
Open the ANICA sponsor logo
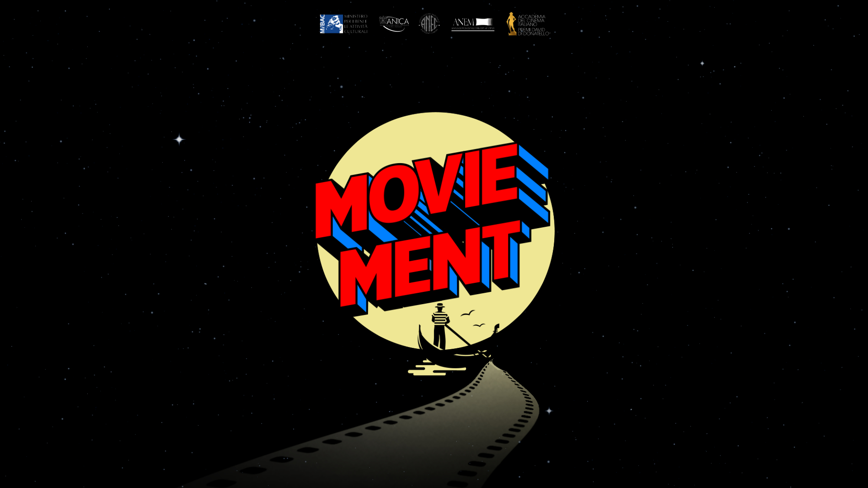click(x=394, y=23)
